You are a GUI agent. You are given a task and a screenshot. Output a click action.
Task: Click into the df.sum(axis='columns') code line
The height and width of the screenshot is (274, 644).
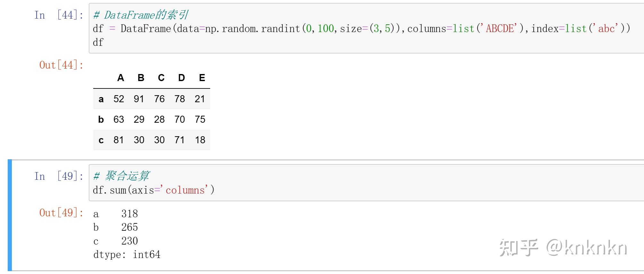pos(153,190)
